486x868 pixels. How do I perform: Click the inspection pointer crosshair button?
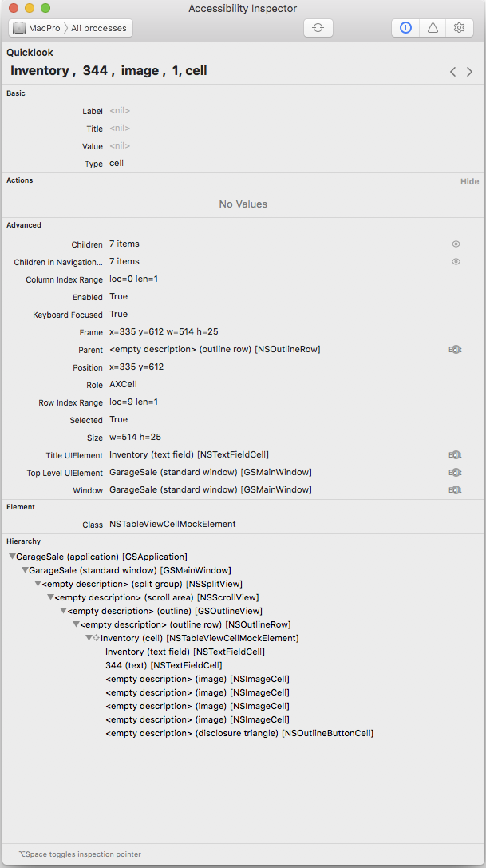coord(318,27)
